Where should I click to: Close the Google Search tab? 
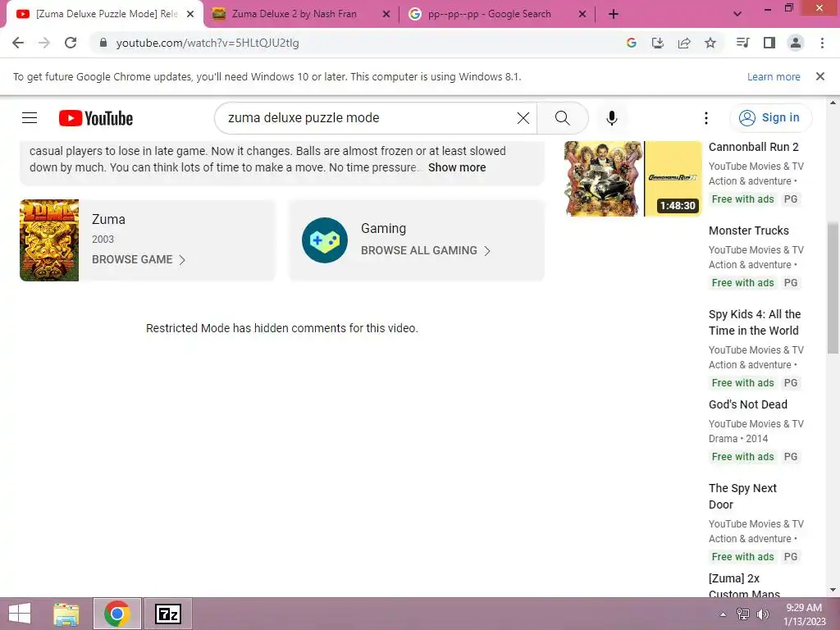click(x=582, y=14)
